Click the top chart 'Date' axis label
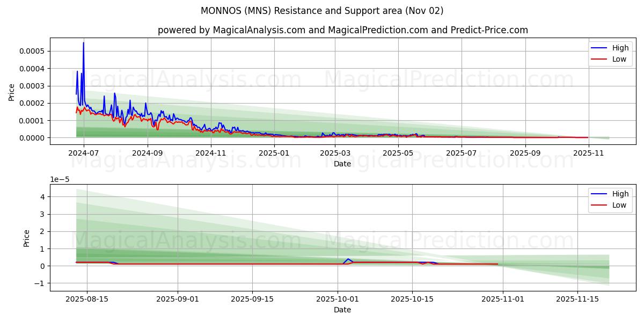This screenshot has height=322, width=644. [x=342, y=164]
